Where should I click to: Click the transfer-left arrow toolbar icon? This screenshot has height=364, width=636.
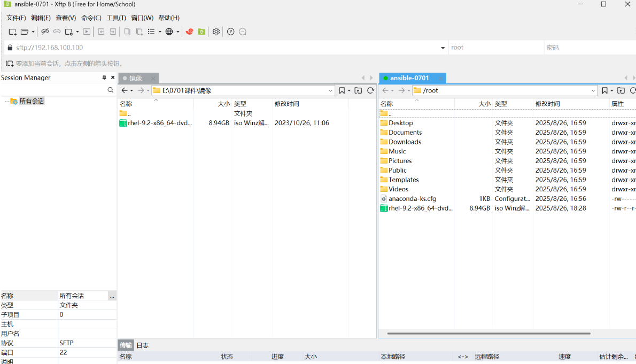click(x=102, y=32)
